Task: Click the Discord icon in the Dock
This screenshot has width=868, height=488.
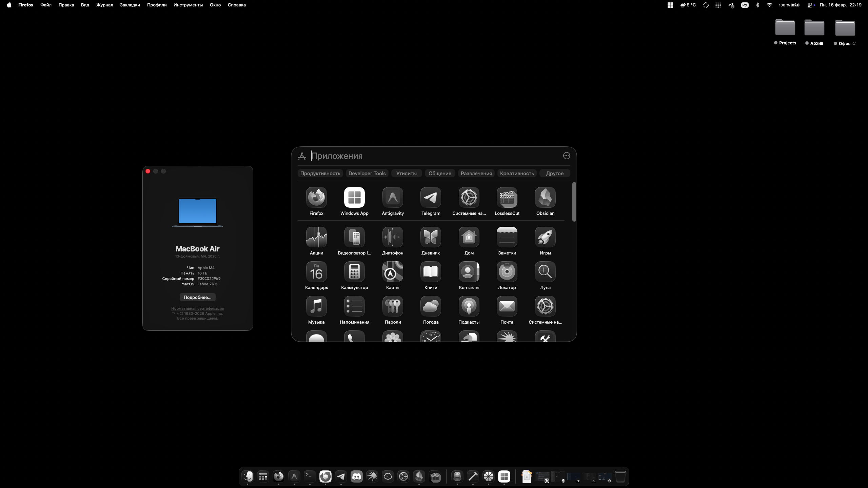Action: click(x=356, y=476)
